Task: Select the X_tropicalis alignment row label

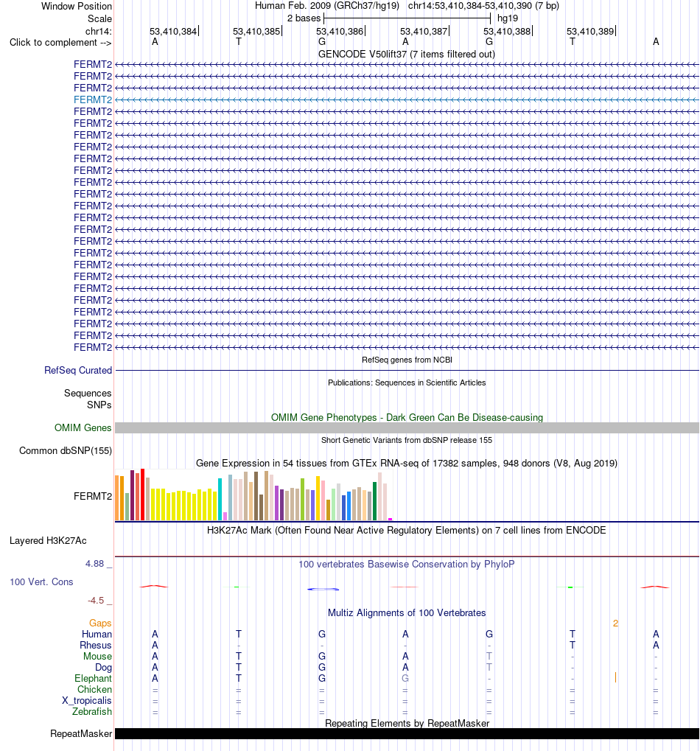Action: (87, 701)
